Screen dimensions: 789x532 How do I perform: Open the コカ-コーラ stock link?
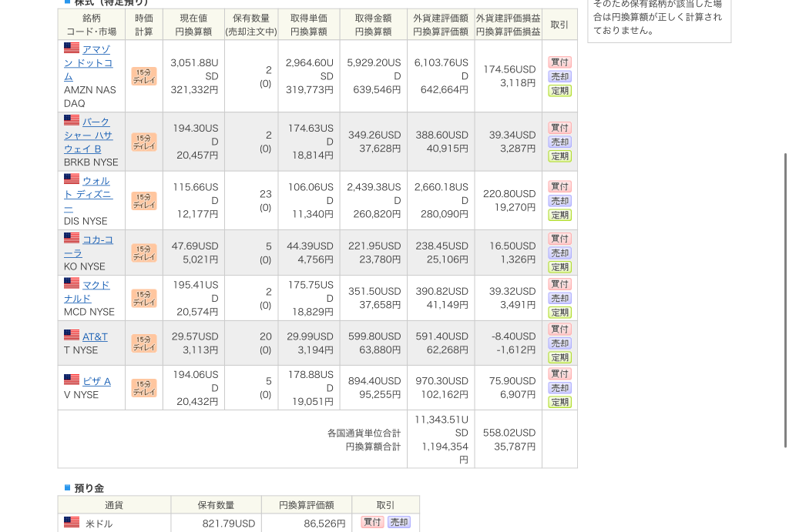pyautogui.click(x=89, y=246)
